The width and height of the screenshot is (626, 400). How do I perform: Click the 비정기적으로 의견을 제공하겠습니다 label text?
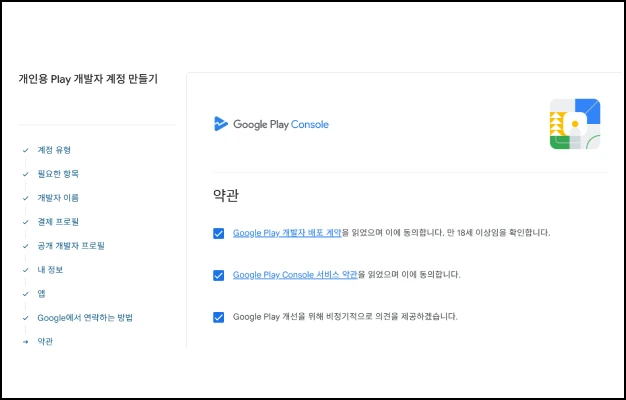click(x=392, y=317)
